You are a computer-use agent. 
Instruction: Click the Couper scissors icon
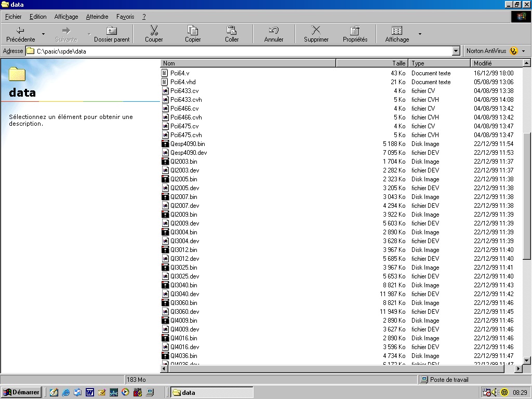pyautogui.click(x=154, y=34)
